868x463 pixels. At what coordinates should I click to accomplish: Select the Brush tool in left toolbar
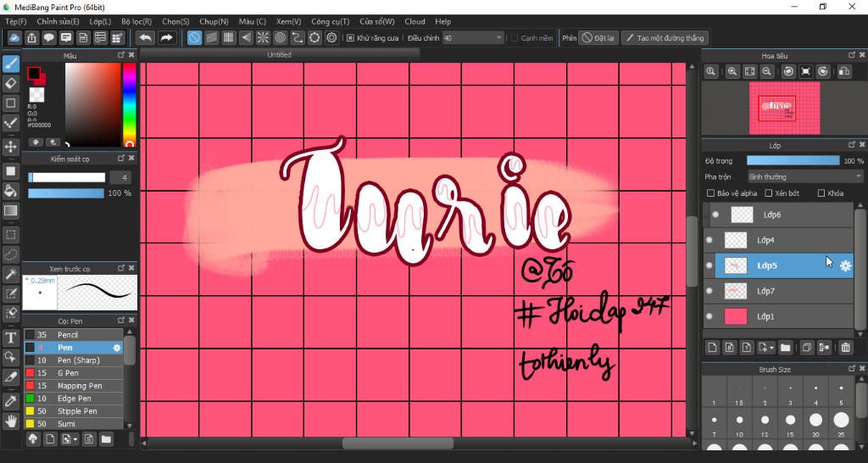tap(10, 64)
